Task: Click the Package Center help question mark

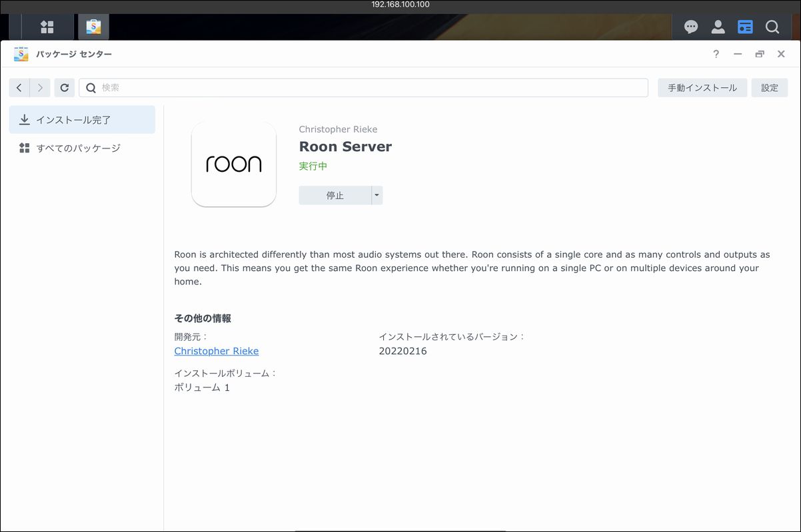Action: click(716, 54)
